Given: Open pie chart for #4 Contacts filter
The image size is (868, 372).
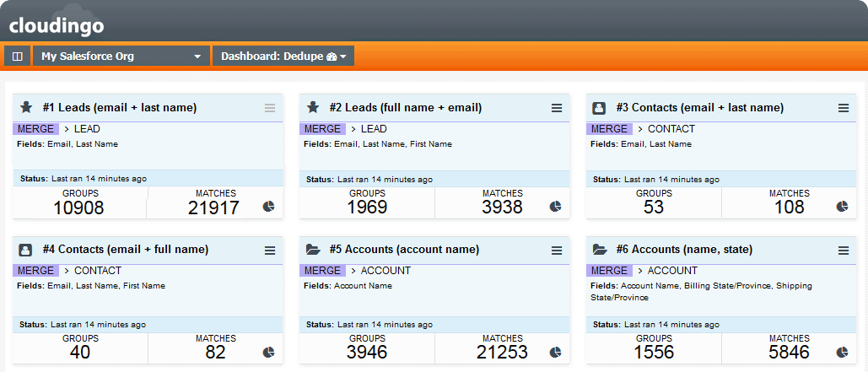Looking at the screenshot, I should coord(268,352).
